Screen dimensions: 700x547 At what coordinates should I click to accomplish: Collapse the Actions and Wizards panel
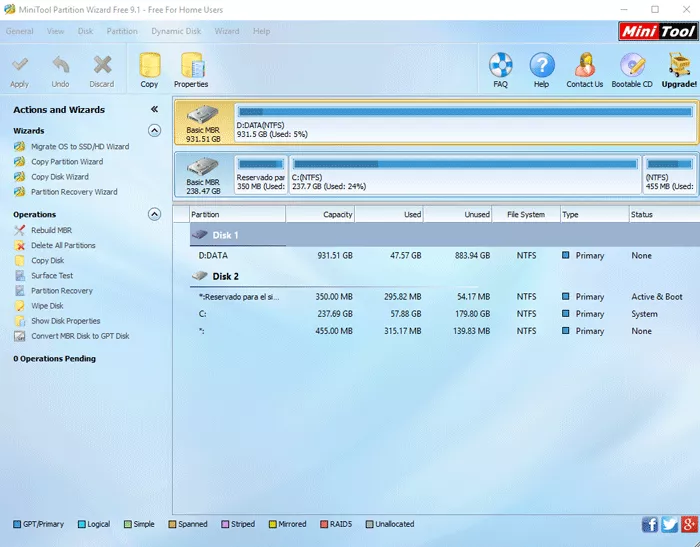[154, 109]
